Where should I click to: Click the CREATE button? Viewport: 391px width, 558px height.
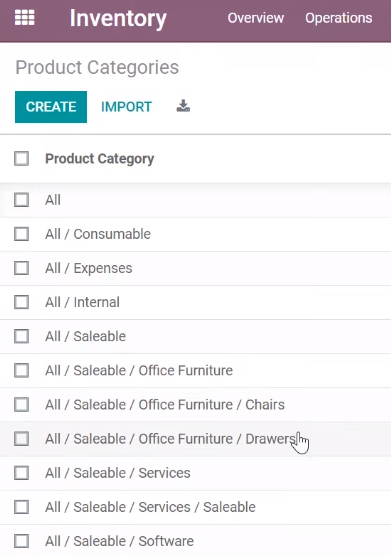[x=51, y=107]
